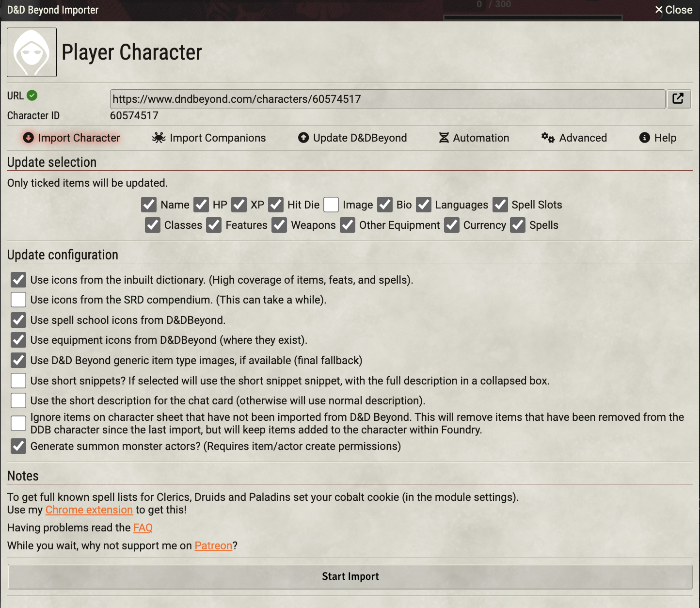Screen dimensions: 700x608
Task: Open the Chrome extension link
Action: 89,510
